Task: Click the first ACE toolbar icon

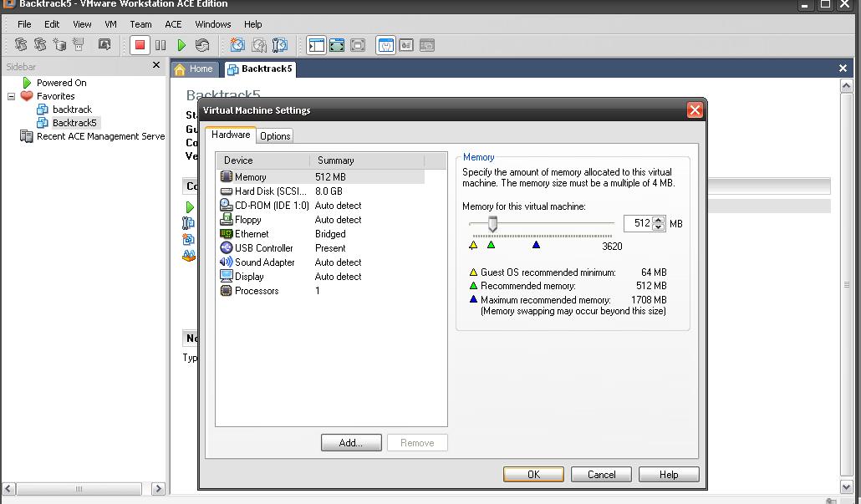Action: click(x=20, y=44)
